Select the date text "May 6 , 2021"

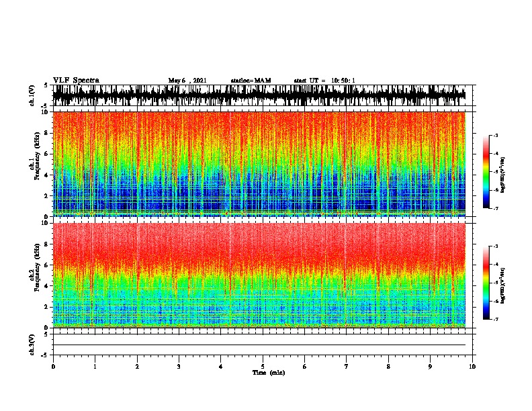[187, 81]
